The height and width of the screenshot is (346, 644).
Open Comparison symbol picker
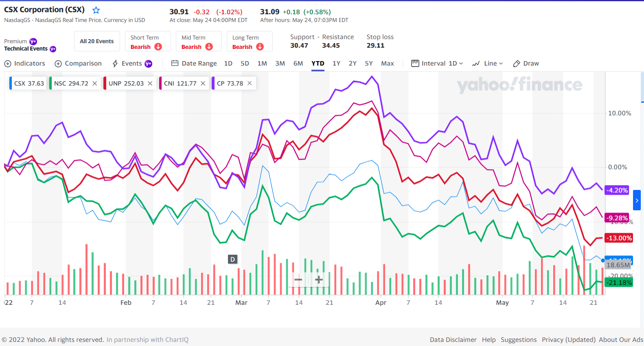point(78,64)
